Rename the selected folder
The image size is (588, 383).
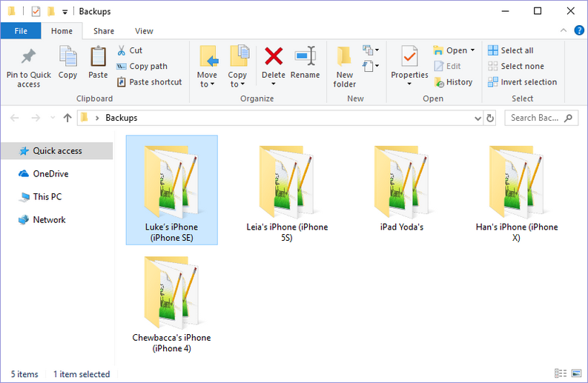(305, 61)
